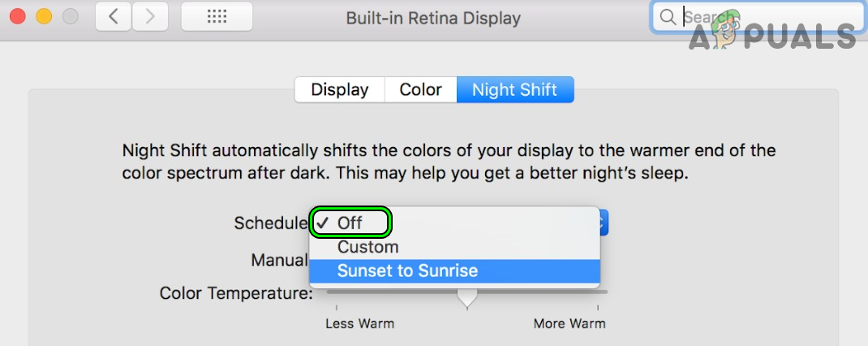868x346 pixels.
Task: Close the window with the red button
Action: click(17, 16)
